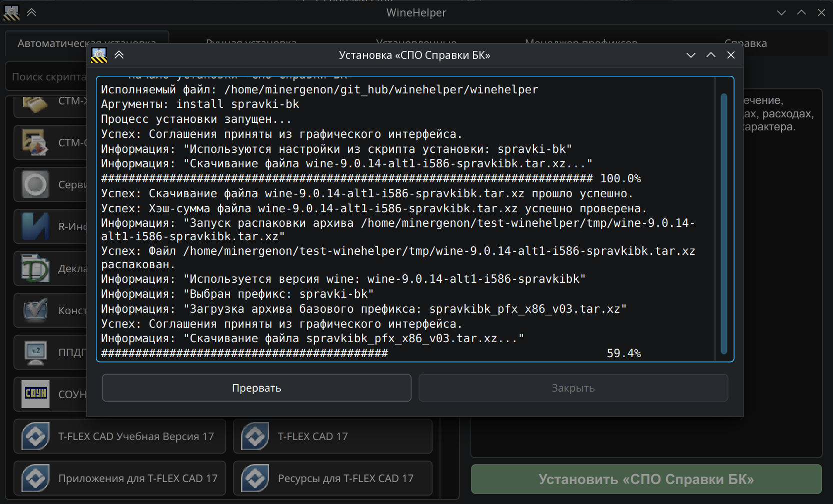The image size is (833, 504).
Task: Maximize the install dialog using the up chevron
Action: point(711,55)
